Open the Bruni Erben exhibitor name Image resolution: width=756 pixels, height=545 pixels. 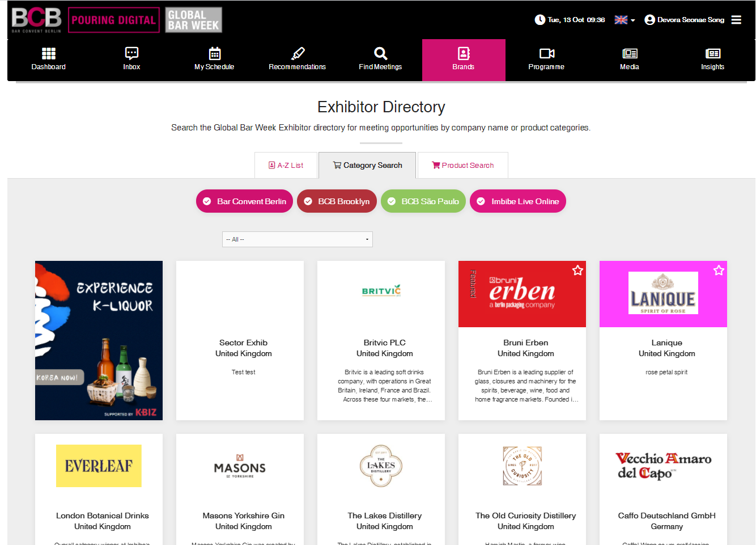[x=526, y=343]
